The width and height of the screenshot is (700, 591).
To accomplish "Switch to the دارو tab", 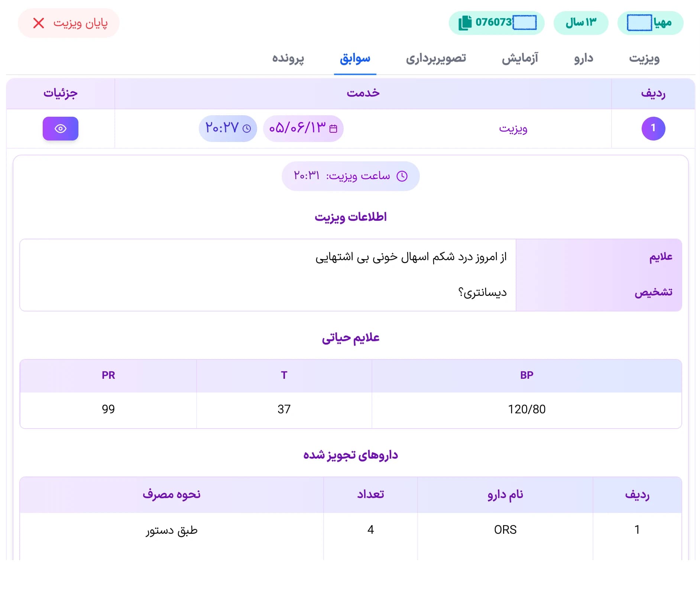I will coord(584,58).
